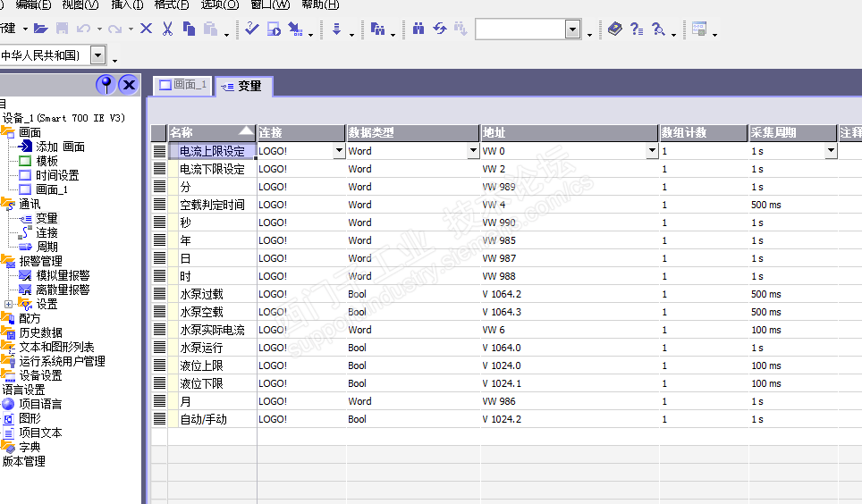Viewport: 862px width, 504px height.
Task: Open the 新建 button dropdown arrow
Action: 25,29
